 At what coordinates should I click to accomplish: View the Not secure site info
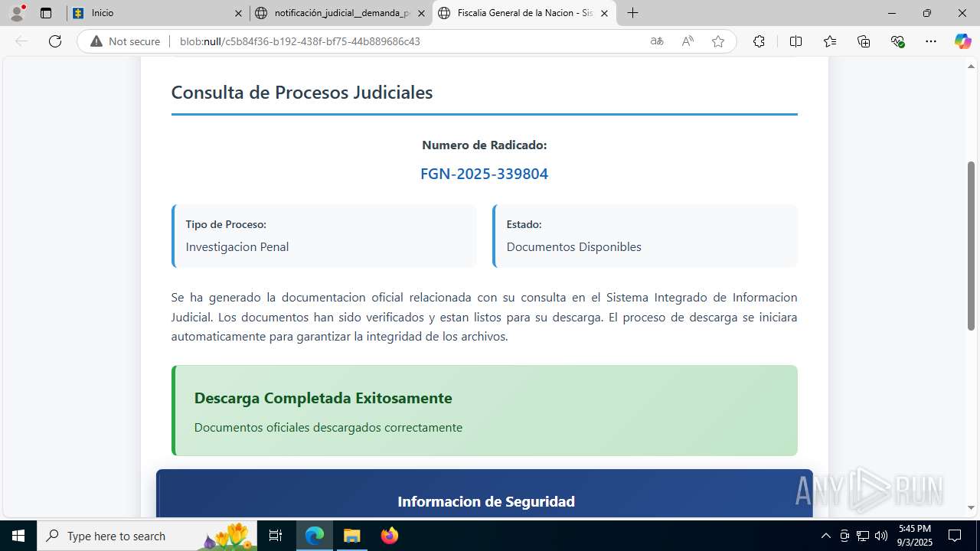pyautogui.click(x=126, y=41)
